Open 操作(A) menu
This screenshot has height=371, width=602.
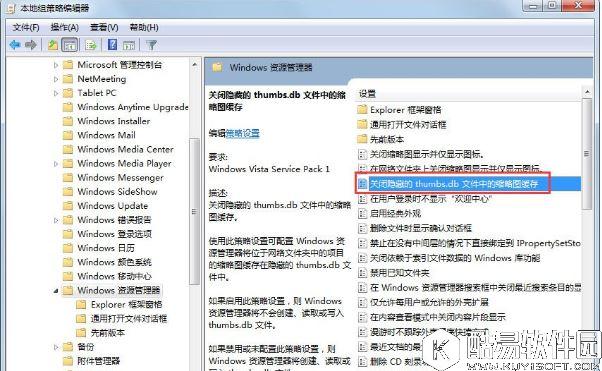point(64,27)
